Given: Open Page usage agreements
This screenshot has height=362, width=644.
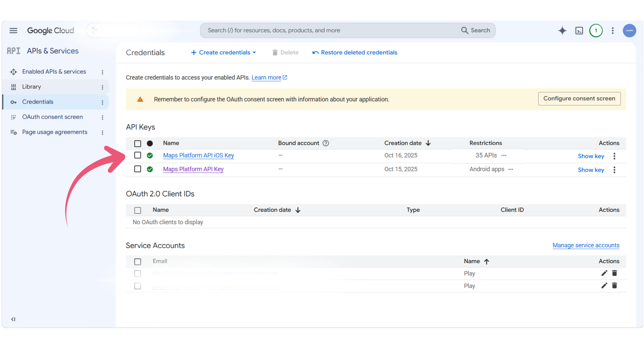Looking at the screenshot, I should point(55,132).
